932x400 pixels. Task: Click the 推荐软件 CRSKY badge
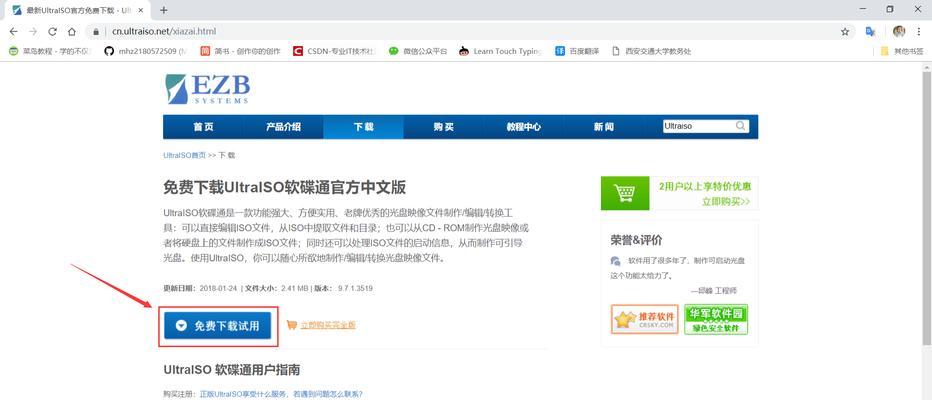644,319
